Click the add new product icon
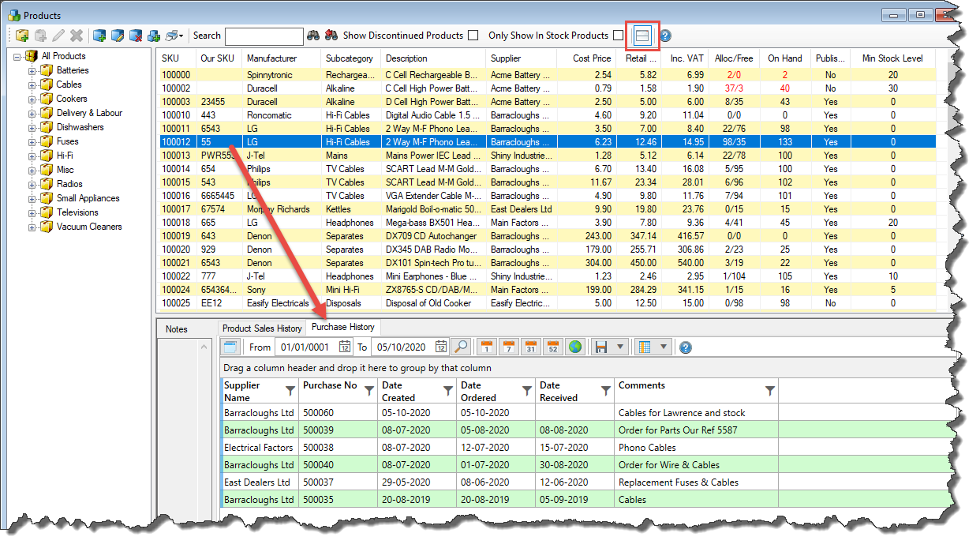The image size is (980, 548). pyautogui.click(x=99, y=36)
